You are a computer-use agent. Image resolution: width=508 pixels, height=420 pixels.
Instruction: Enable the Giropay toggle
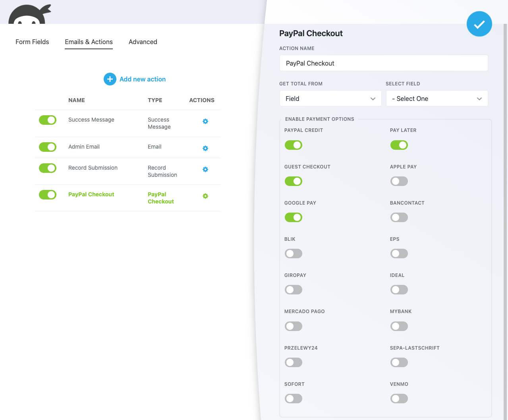[294, 290]
